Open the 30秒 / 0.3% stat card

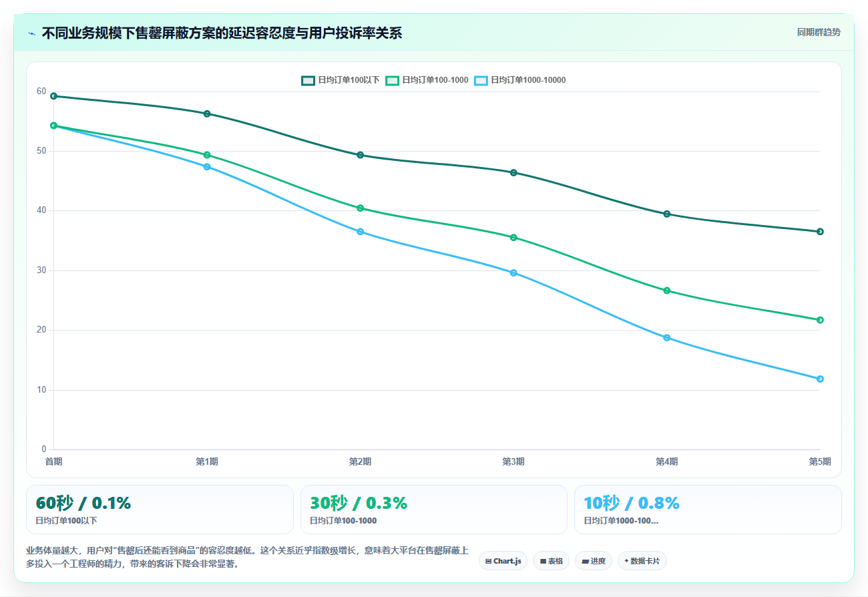[x=434, y=510]
